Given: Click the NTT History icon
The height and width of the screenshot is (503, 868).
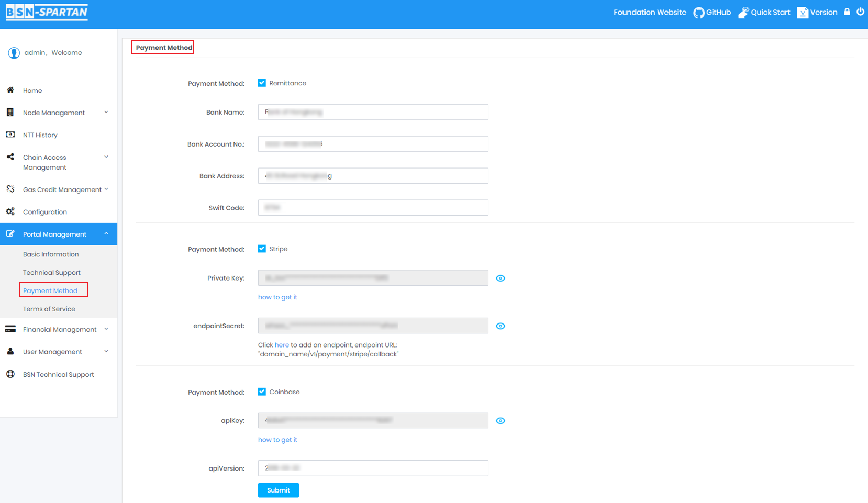Looking at the screenshot, I should click(10, 135).
